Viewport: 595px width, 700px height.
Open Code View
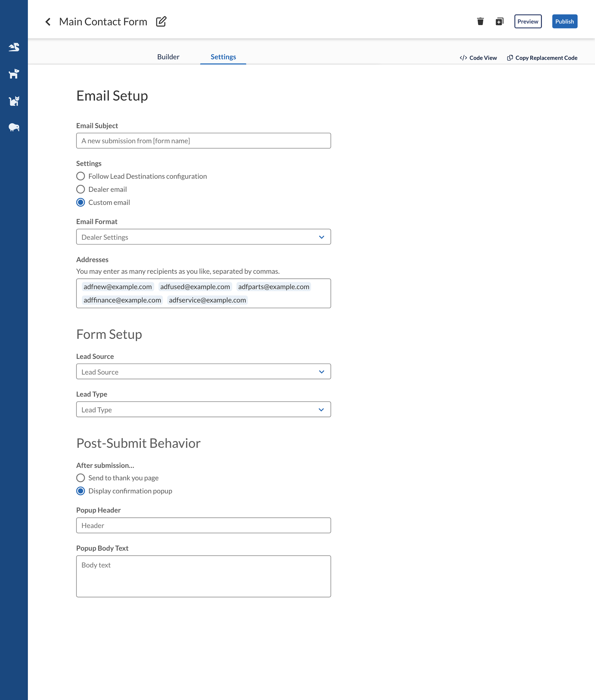[x=478, y=58]
